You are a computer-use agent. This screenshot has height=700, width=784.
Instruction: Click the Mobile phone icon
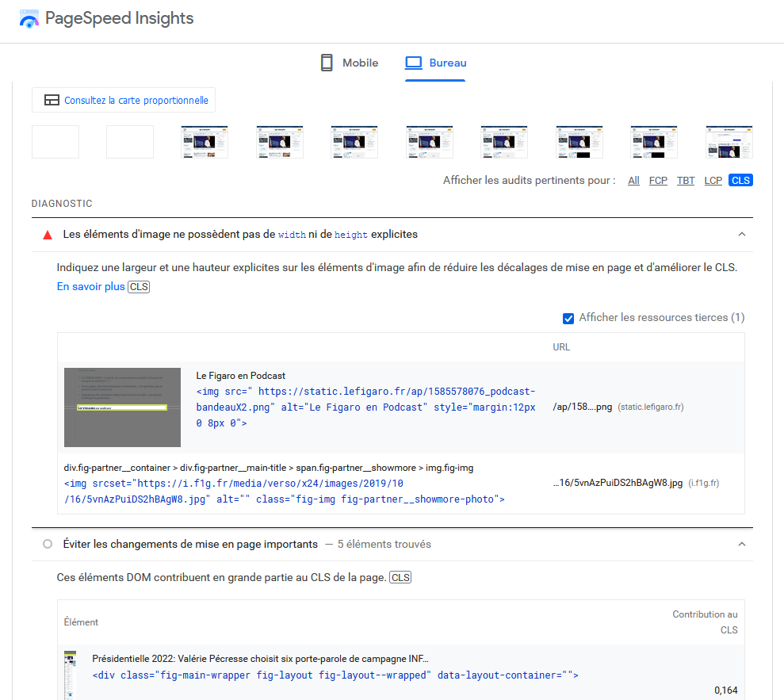327,63
